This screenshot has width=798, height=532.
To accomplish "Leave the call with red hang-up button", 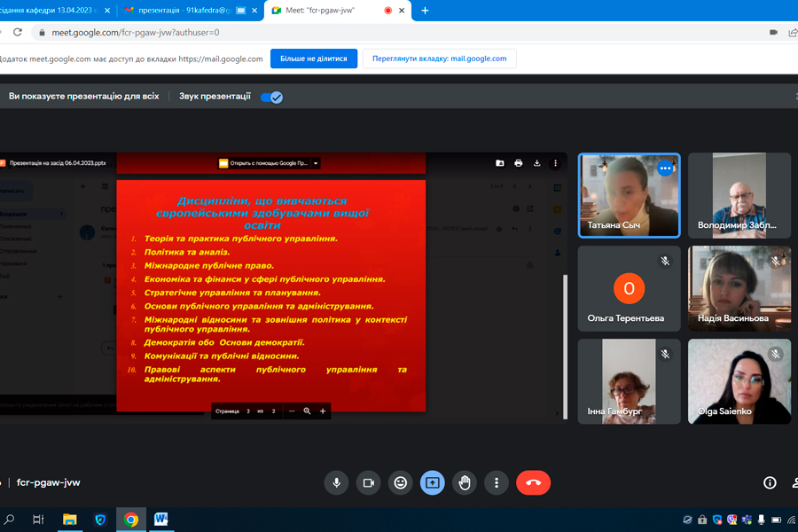I will 533,482.
